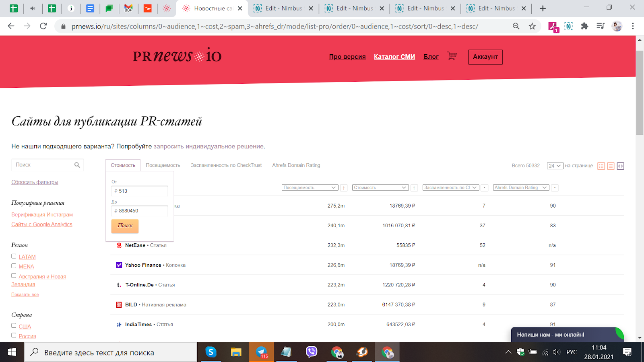Image resolution: width=644 pixels, height=362 pixels.
Task: Open Сайты с Google Analytics link
Action: pos(42,224)
